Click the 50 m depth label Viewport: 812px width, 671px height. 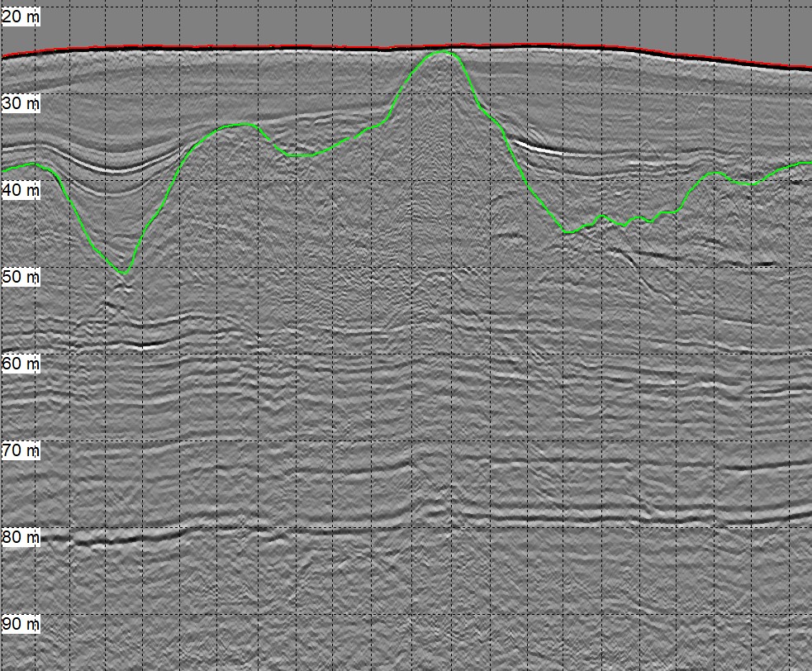pos(20,277)
